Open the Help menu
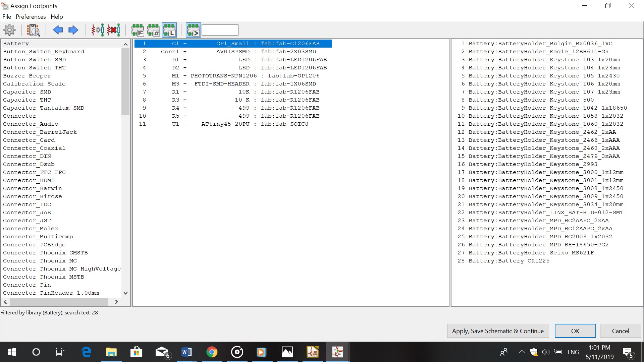Viewport: 644px width, 362px height. pos(57,17)
